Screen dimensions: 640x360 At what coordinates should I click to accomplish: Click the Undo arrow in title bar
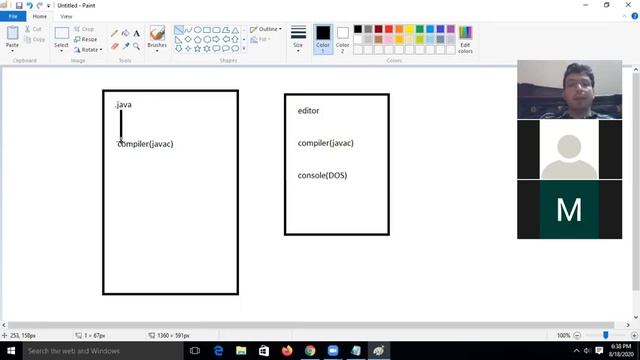point(29,5)
